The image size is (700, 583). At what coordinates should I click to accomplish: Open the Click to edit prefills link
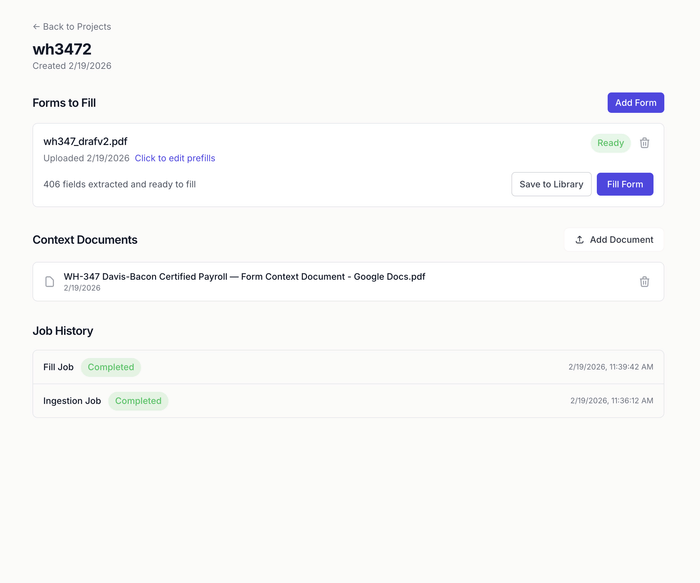[175, 158]
